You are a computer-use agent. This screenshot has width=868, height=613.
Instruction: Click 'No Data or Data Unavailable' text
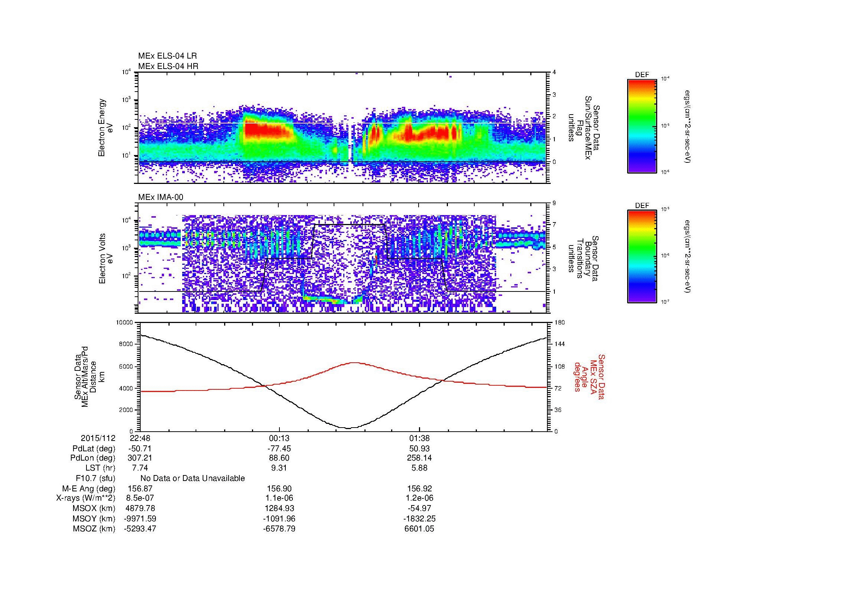[x=193, y=478]
